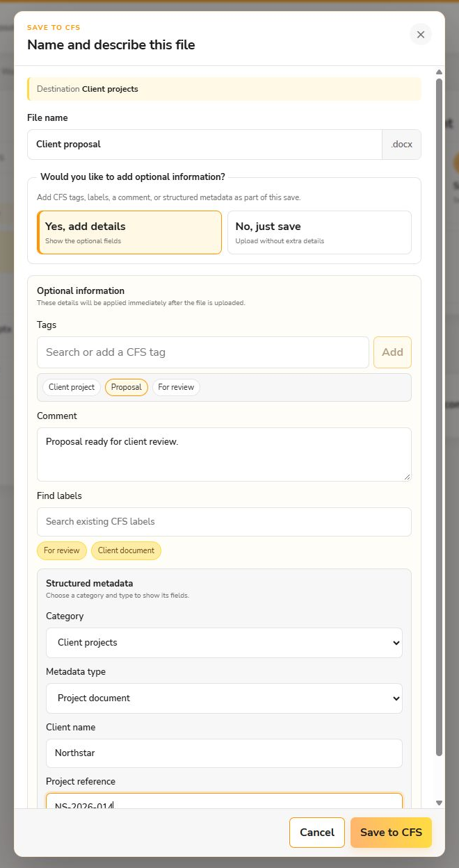Open the Category dropdown
The height and width of the screenshot is (868, 459).
click(224, 643)
